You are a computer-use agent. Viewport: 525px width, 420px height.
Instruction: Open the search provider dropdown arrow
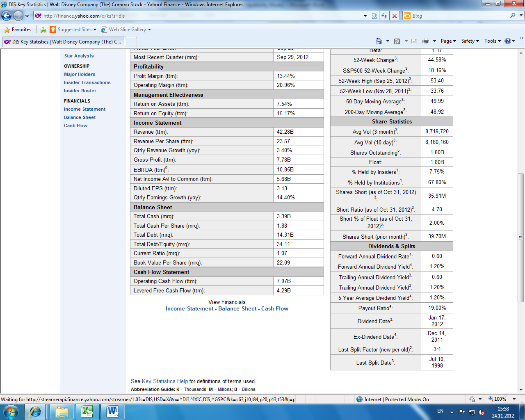click(521, 16)
